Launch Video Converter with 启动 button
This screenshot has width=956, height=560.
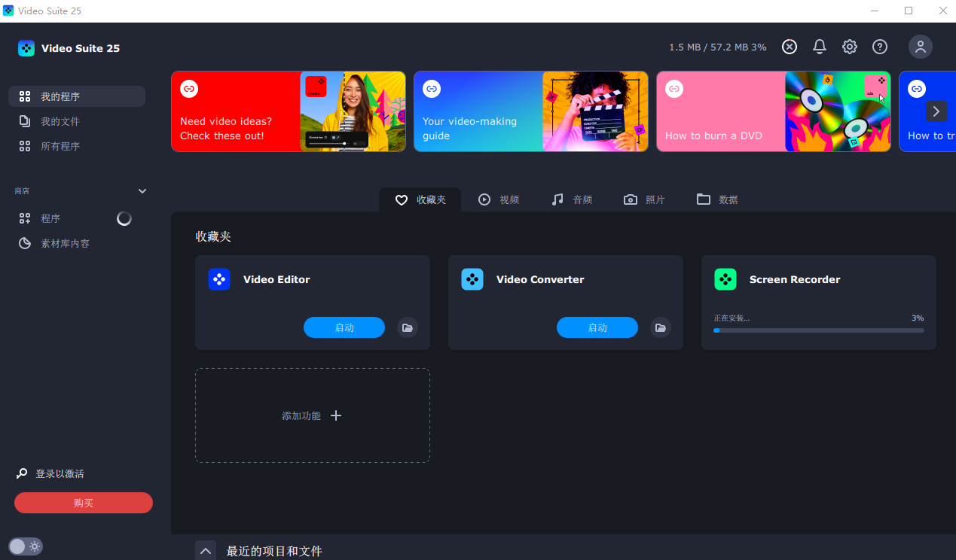[597, 327]
